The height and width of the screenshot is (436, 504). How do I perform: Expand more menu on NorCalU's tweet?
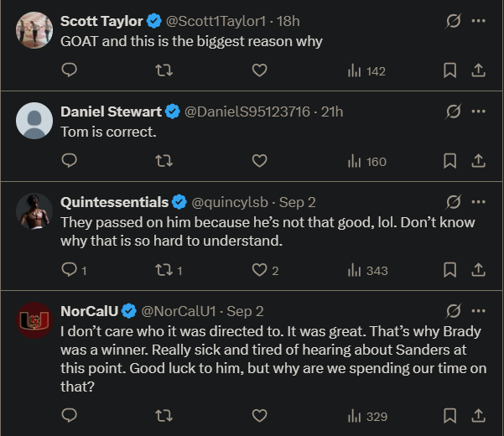[x=479, y=311]
